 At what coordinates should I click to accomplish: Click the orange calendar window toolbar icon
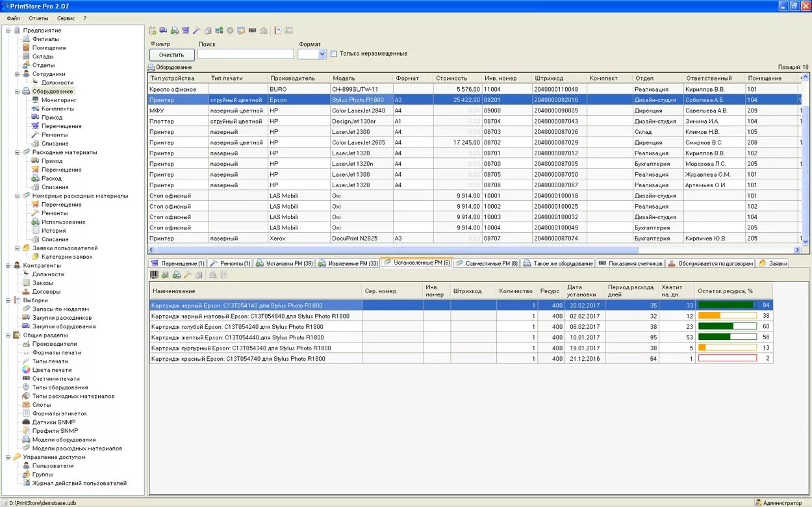(x=240, y=31)
